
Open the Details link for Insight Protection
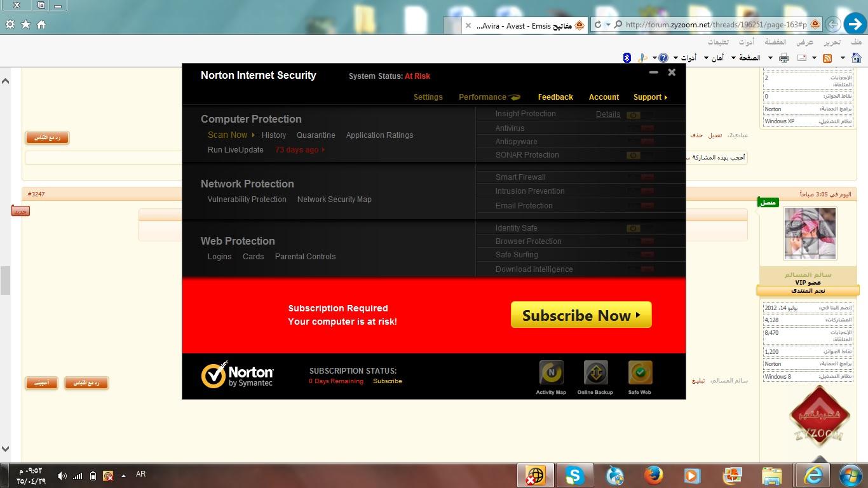pyautogui.click(x=608, y=114)
